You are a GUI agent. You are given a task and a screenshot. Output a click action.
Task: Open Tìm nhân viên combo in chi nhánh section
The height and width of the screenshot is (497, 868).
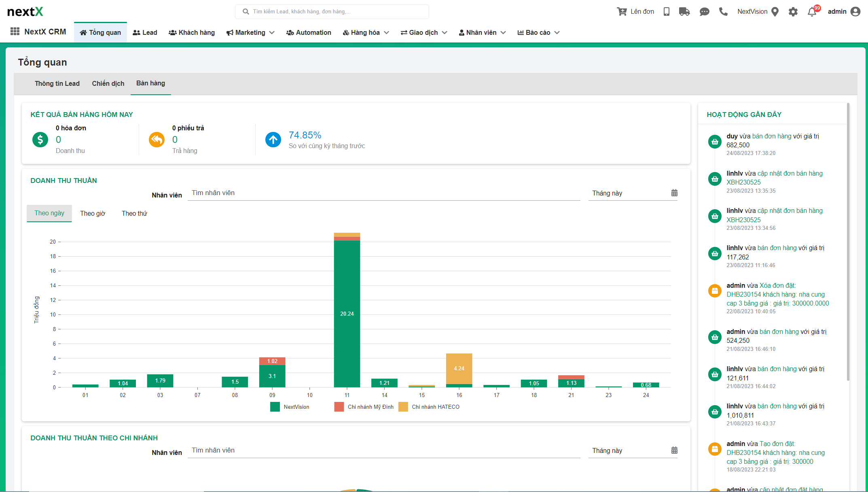[x=384, y=450]
